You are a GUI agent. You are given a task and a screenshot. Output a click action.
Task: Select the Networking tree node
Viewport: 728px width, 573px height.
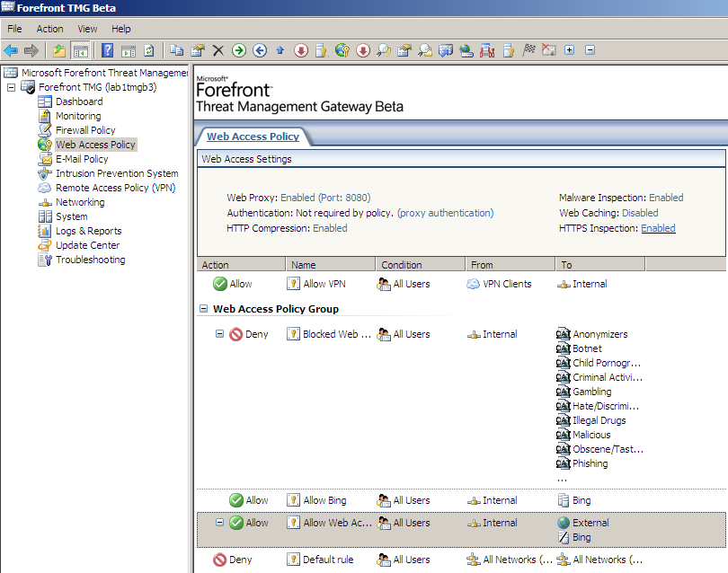coord(80,202)
